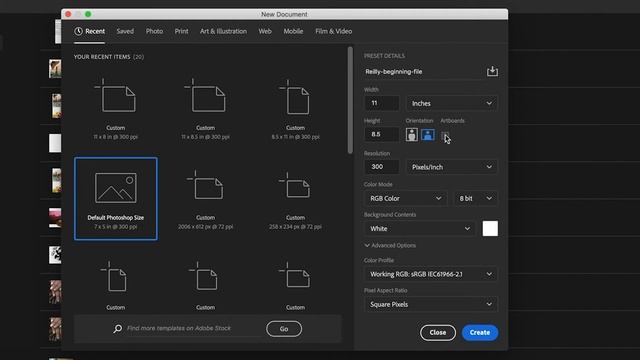The height and width of the screenshot is (360, 640).
Task: Click the Create button
Action: point(480,333)
